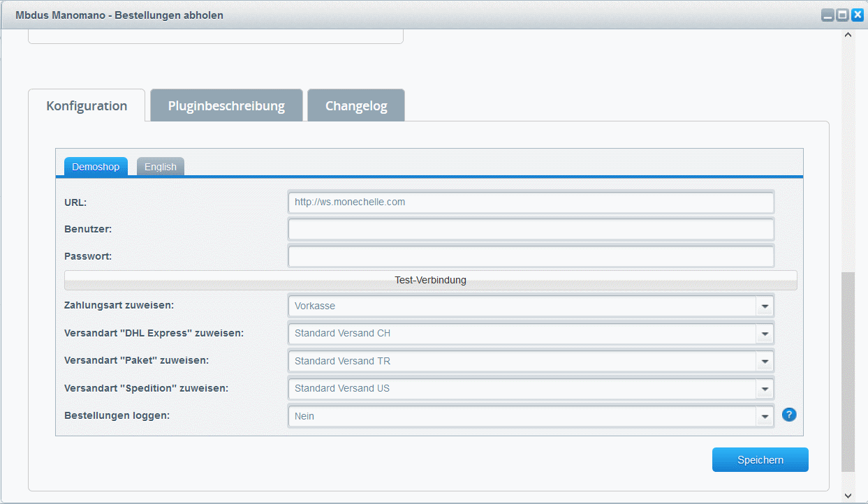Select the Konfiguration tab
Screen dimensions: 868x504
click(87, 106)
